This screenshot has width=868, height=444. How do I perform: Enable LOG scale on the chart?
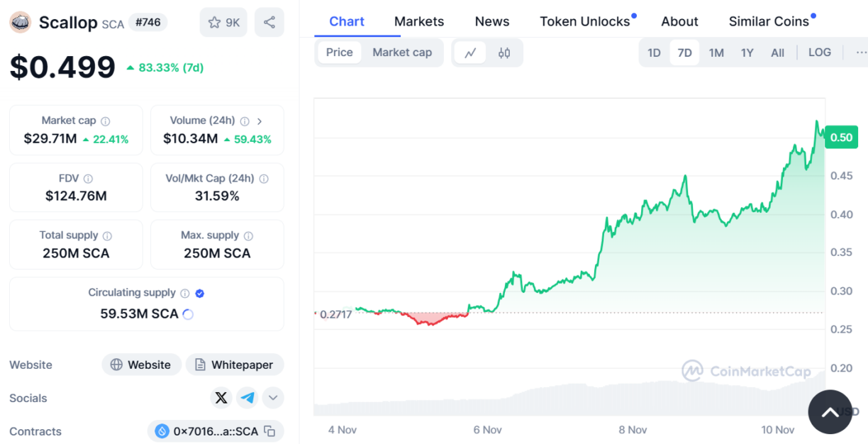[x=820, y=52]
